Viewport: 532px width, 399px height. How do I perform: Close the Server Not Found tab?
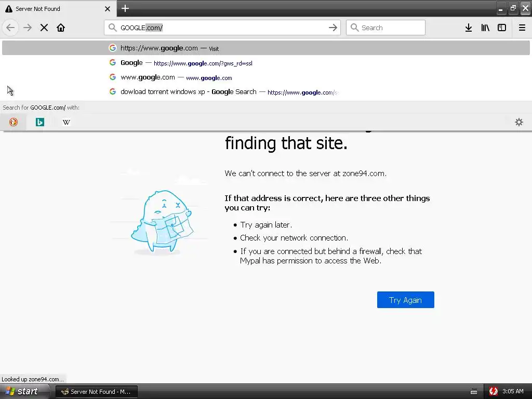(x=108, y=9)
